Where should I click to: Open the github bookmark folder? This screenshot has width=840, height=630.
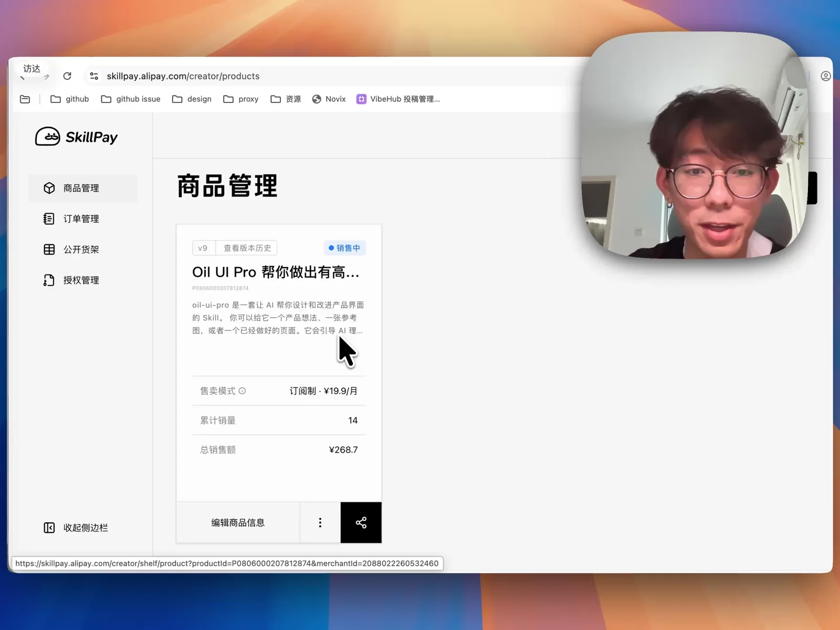click(70, 99)
